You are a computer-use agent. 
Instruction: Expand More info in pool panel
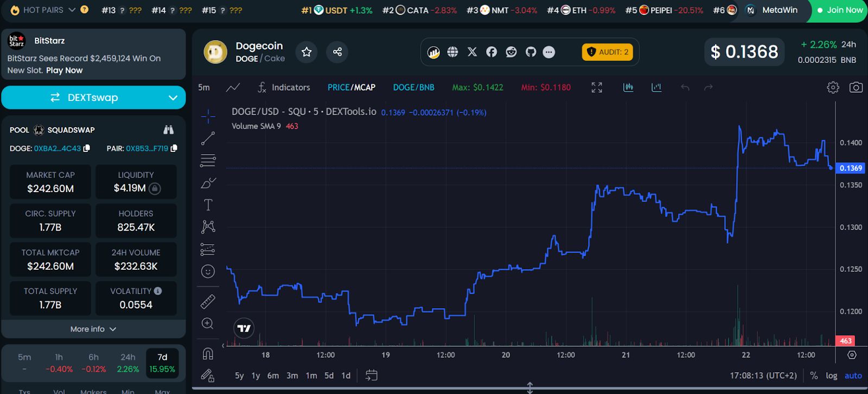point(93,329)
